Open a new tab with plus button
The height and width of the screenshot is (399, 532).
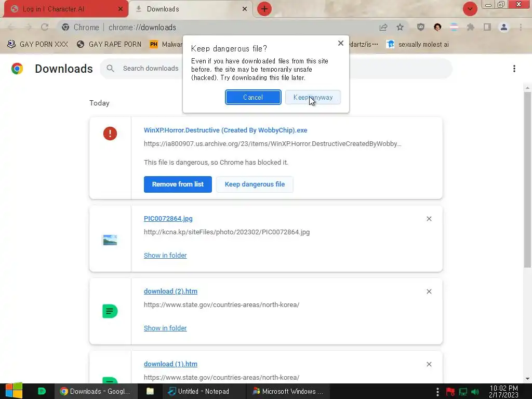(x=264, y=9)
